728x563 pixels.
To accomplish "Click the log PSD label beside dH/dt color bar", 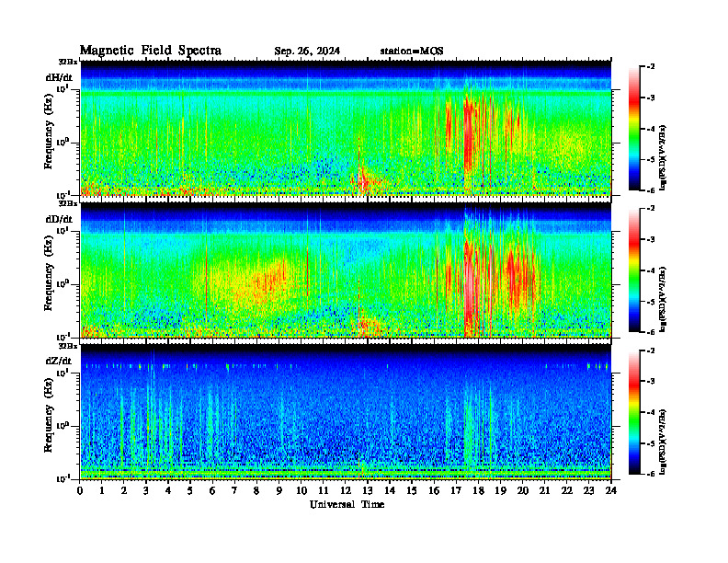I will click(x=663, y=157).
